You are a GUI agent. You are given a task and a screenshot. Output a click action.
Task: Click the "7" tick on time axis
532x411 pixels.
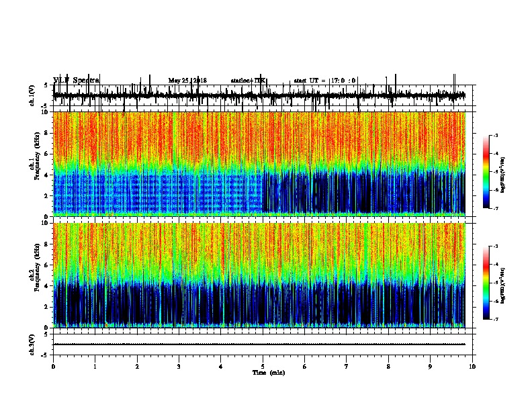[x=347, y=367]
